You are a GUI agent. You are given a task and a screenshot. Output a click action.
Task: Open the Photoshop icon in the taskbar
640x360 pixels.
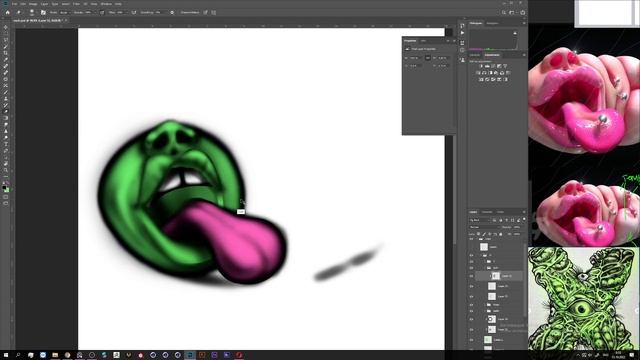(x=190, y=355)
